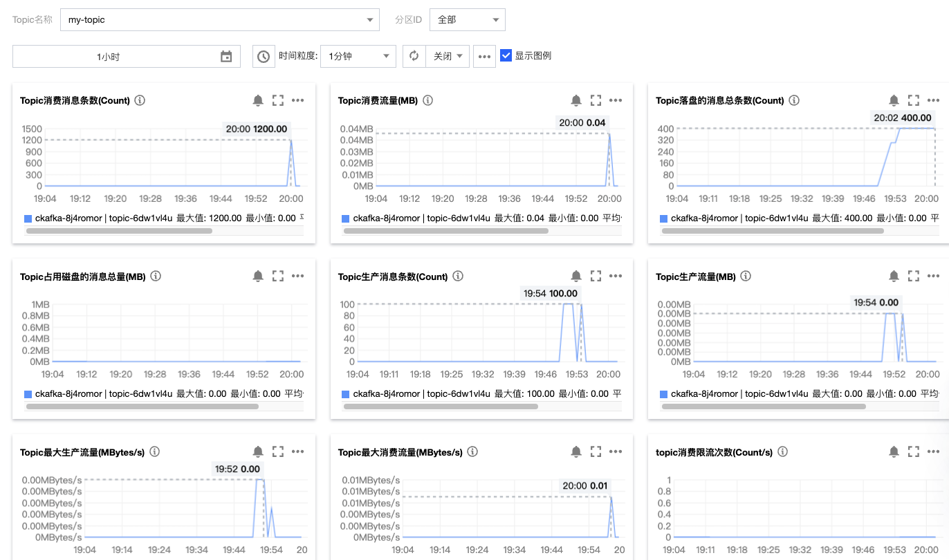Open the auto-refresh 关闭 dropdown

[448, 57]
